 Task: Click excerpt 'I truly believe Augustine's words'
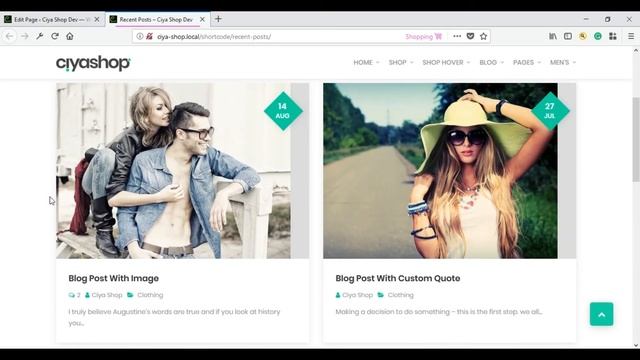[174, 317]
